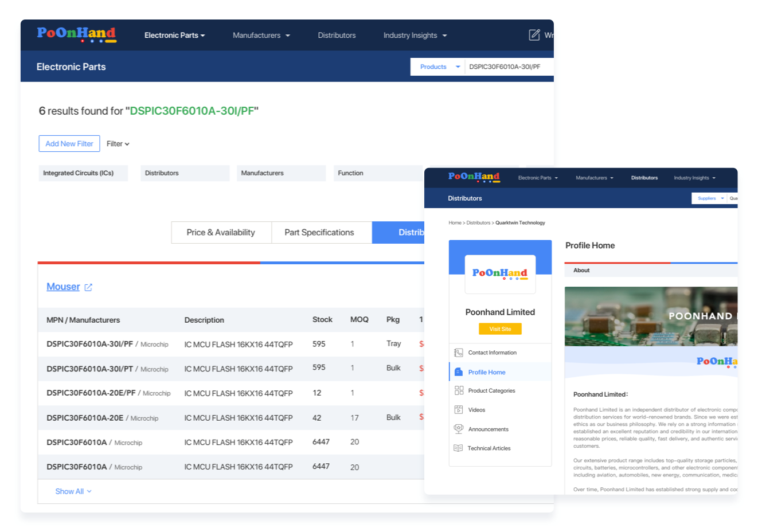The height and width of the screenshot is (532, 758).
Task: Click Integrated Circuits (ICs) filter chip
Action: pos(83,173)
